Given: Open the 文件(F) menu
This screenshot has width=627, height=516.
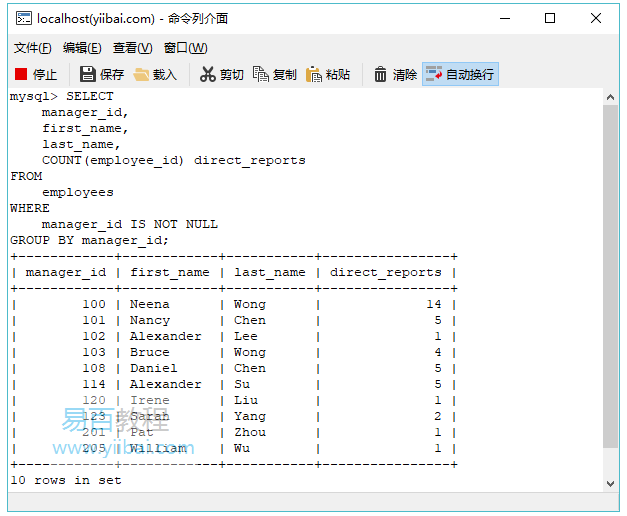Looking at the screenshot, I should 33,48.
